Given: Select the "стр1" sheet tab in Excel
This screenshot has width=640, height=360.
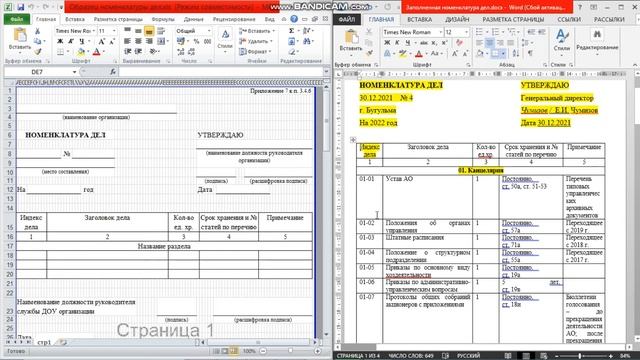Looking at the screenshot, I should coord(44,342).
